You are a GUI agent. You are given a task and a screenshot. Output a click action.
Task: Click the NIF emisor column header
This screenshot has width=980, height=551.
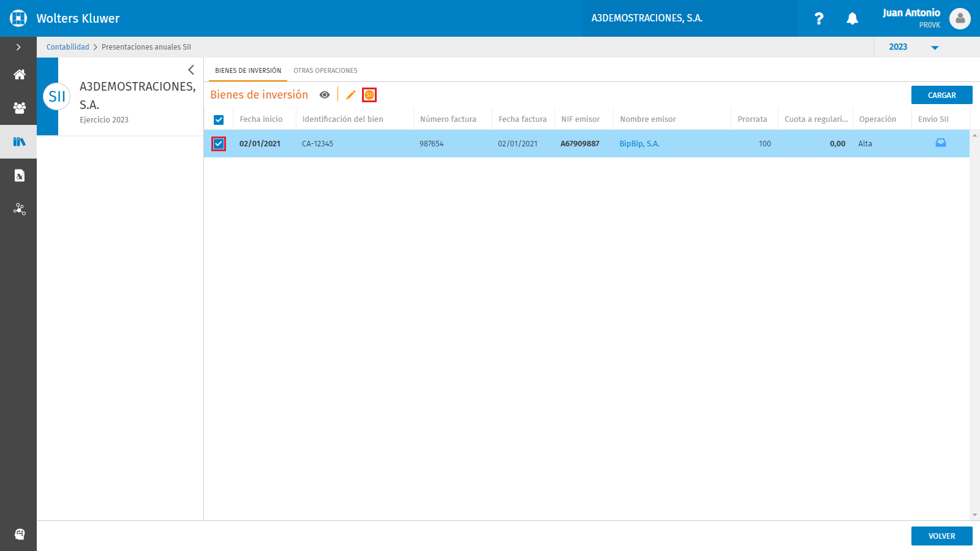coord(581,119)
